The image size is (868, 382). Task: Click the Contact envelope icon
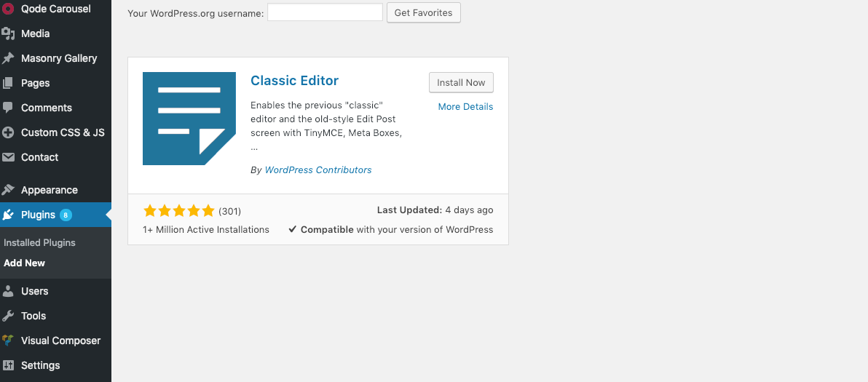8,158
